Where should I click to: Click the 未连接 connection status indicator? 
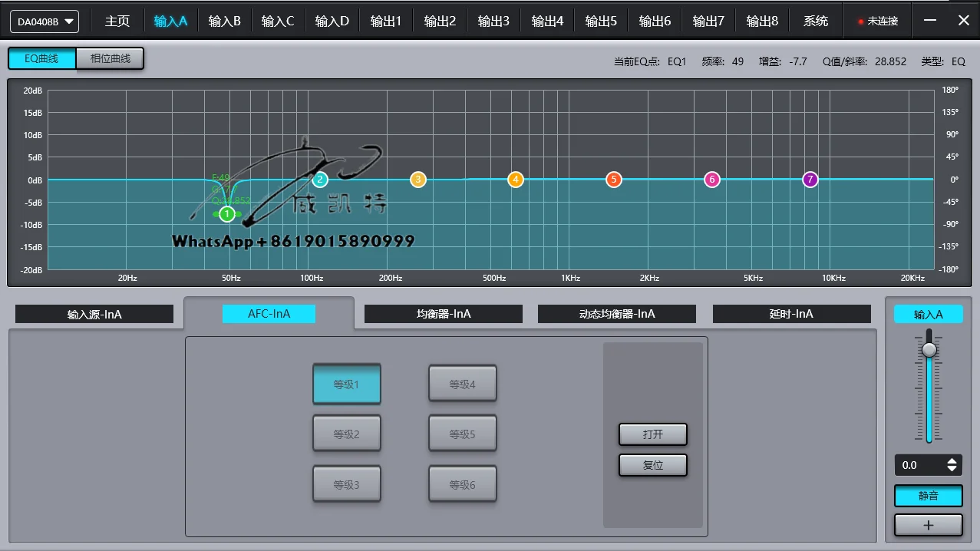(x=878, y=21)
